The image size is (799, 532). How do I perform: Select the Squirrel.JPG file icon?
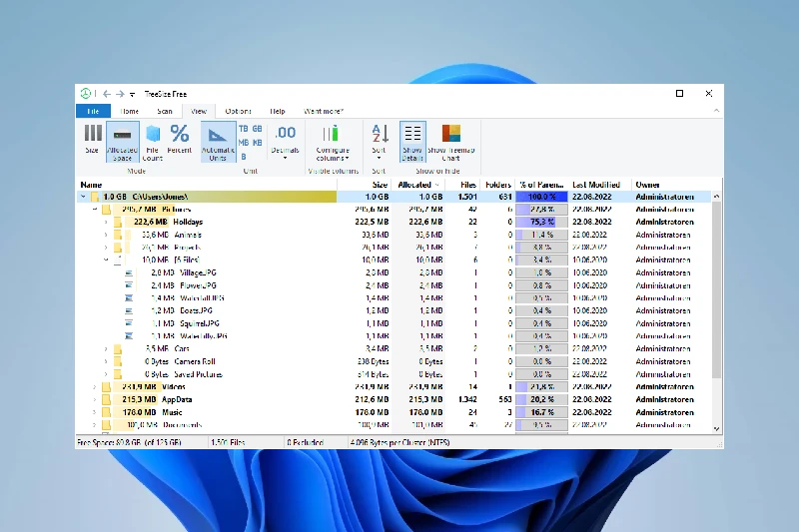129,323
